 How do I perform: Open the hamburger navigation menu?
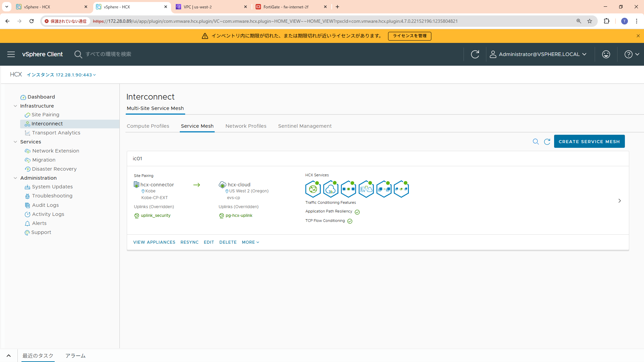tap(11, 54)
